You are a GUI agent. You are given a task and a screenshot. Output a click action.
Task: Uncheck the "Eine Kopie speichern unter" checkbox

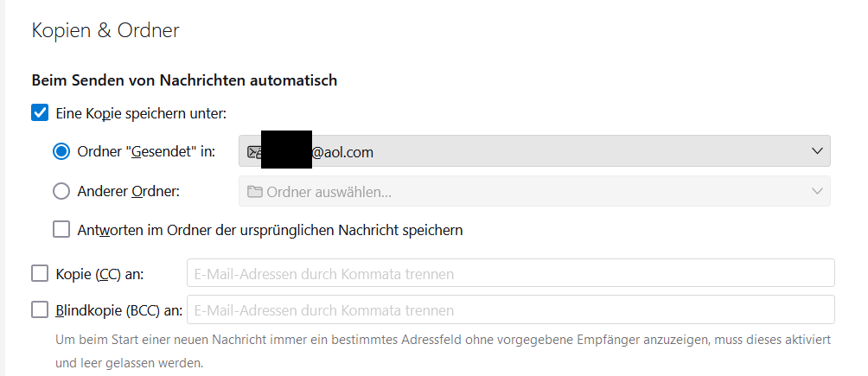click(40, 112)
